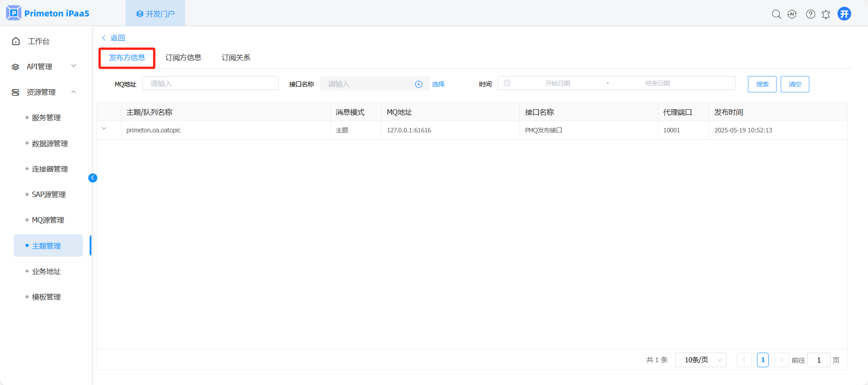Expand the primeton.oa.oatopic row
Screen dimensions: 868x385
[x=104, y=129]
